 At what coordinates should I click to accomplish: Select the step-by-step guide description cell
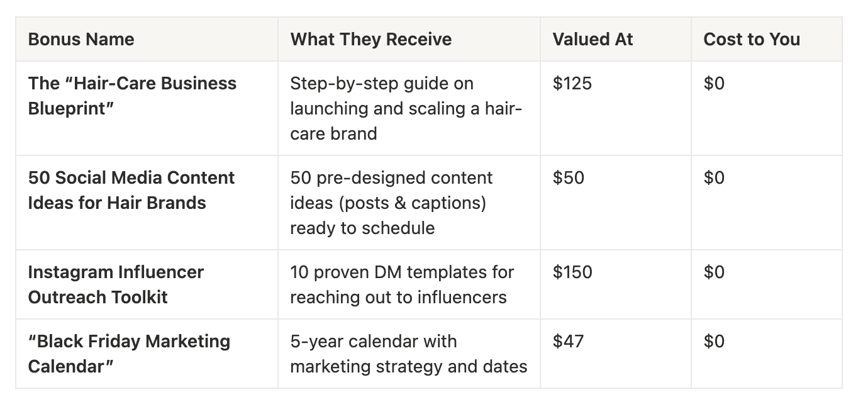[406, 108]
